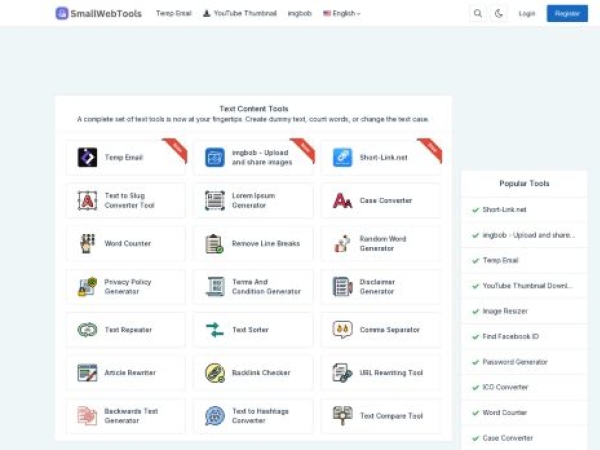The height and width of the screenshot is (450, 600).
Task: Click the Text to Slug Converter icon
Action: pos(87,200)
